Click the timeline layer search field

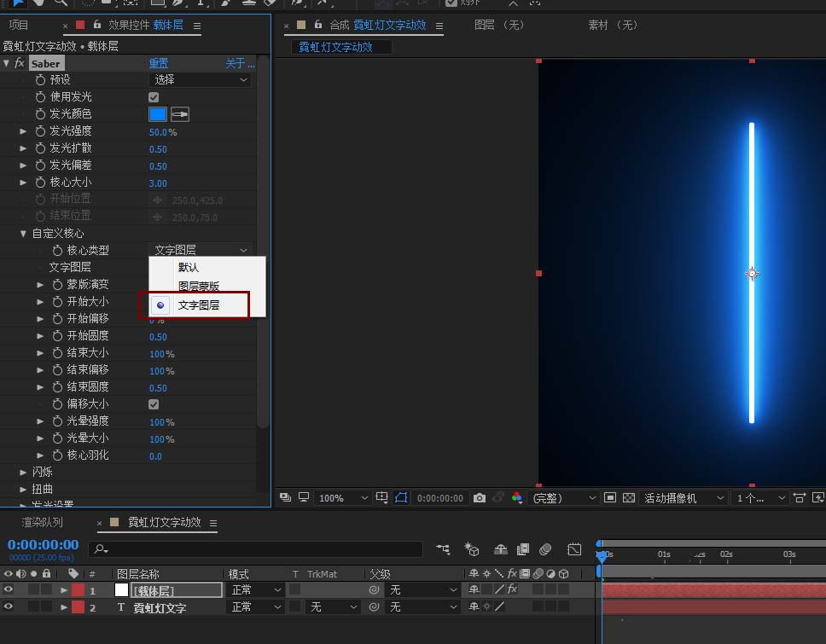[256, 549]
